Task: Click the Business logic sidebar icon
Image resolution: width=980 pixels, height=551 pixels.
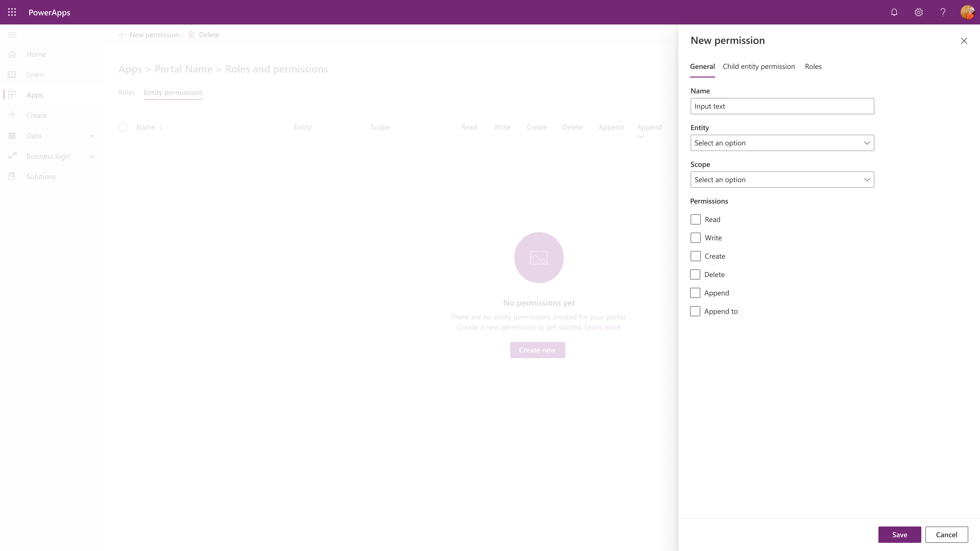Action: point(12,155)
